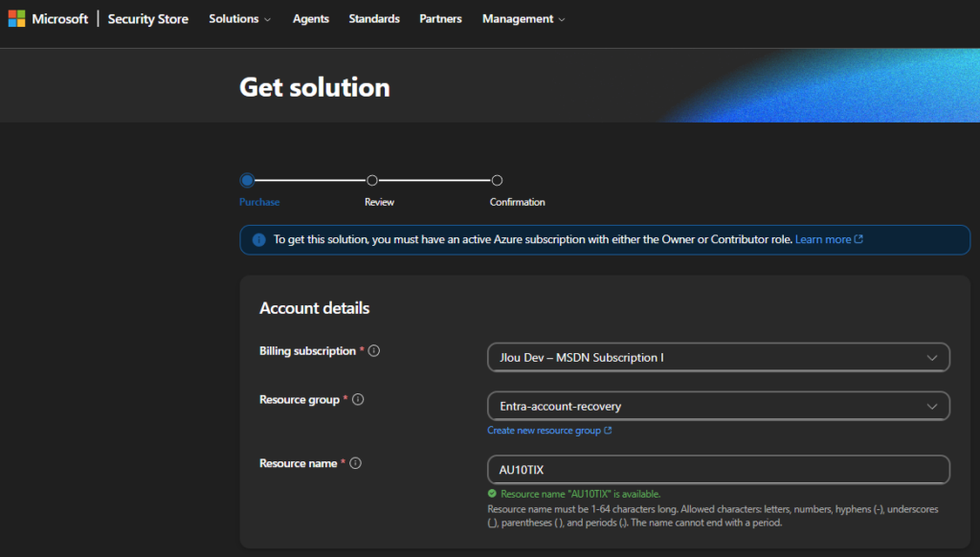Expand the Resource group dropdown
980x557 pixels.
718,406
